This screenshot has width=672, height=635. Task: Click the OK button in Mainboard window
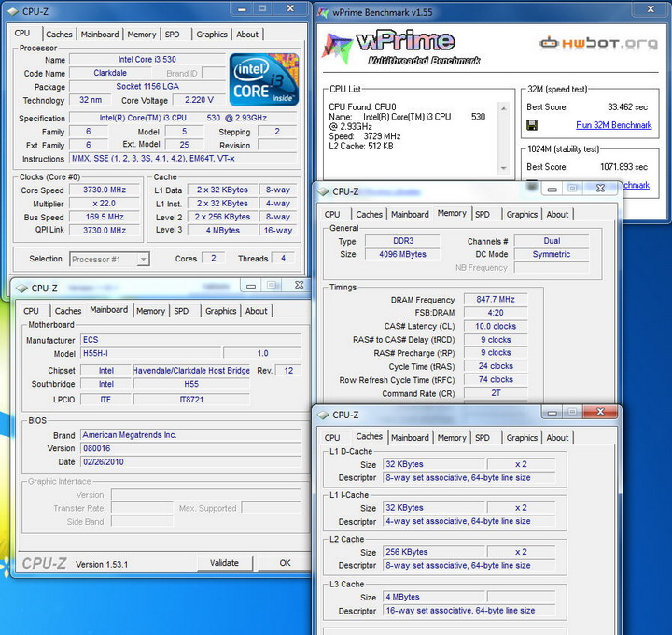(285, 563)
